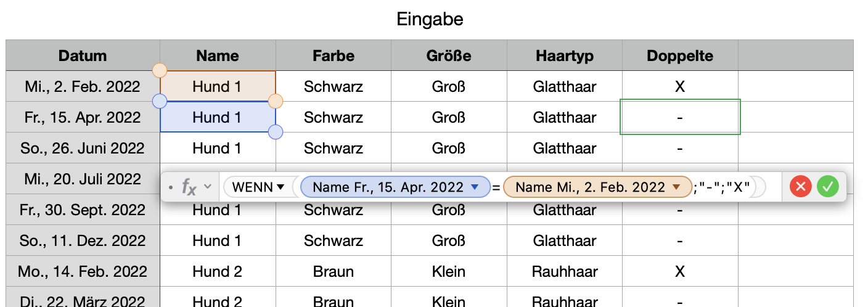Open the orange "Name Mi., 2. Feb. 2022" reference dropdown arrow
This screenshot has height=307, width=868.
[x=676, y=187]
